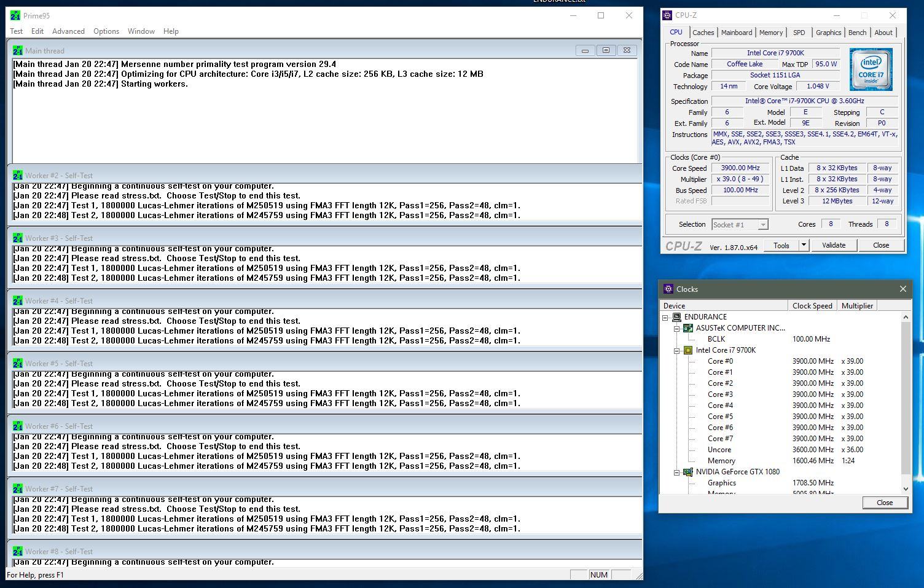Open the Tools dropdown arrow in CPU-Z
924x588 pixels.
(x=804, y=245)
